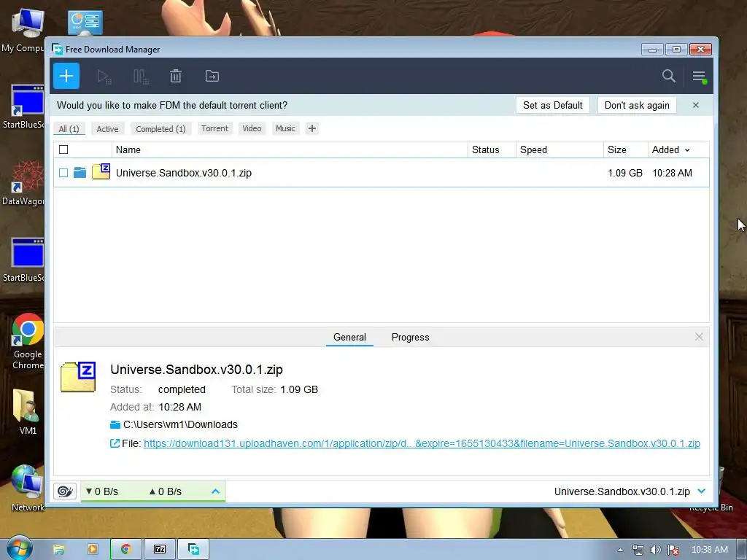The width and height of the screenshot is (747, 560).
Task: Open 7-Zip from the taskbar
Action: click(160, 549)
